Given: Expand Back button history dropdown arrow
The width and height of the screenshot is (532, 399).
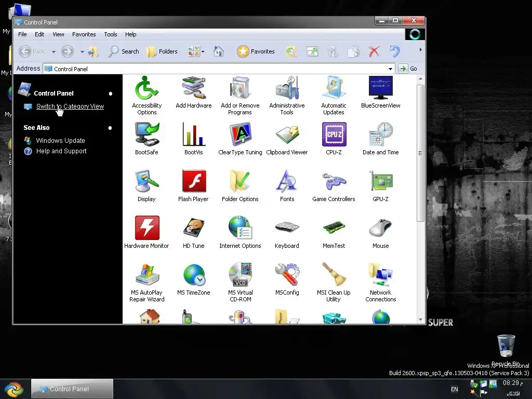Looking at the screenshot, I should 54,52.
